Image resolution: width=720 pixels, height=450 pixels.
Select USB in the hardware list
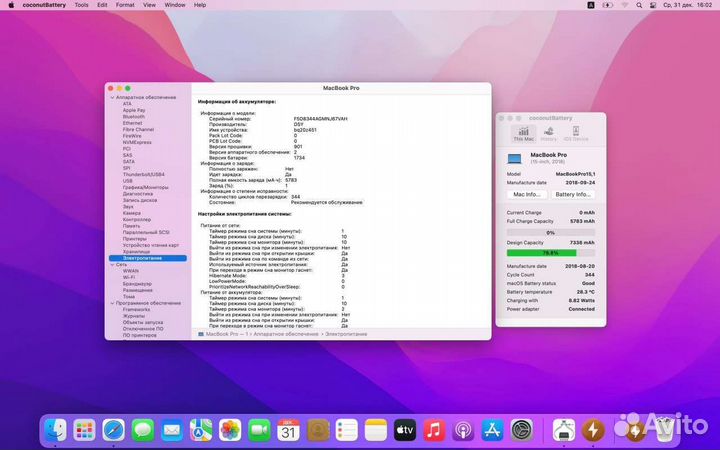[x=128, y=181]
